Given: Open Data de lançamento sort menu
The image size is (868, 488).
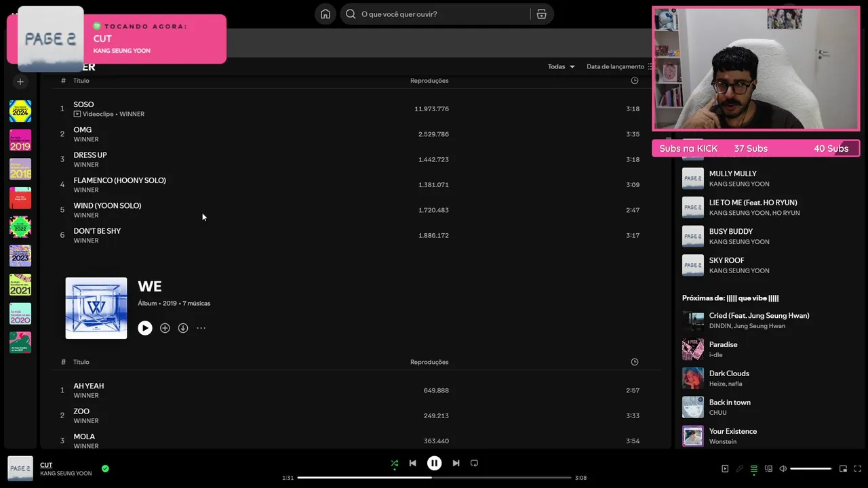Looking at the screenshot, I should coord(619,66).
